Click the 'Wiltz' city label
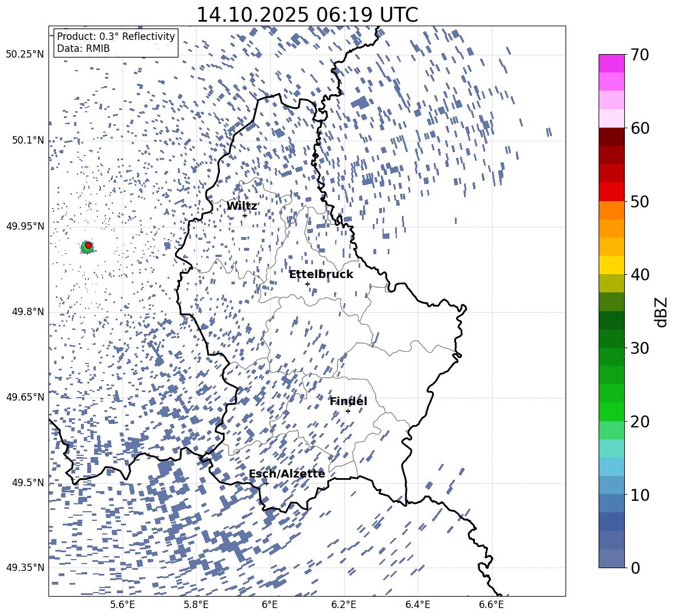The height and width of the screenshot is (616, 675). pyautogui.click(x=242, y=206)
